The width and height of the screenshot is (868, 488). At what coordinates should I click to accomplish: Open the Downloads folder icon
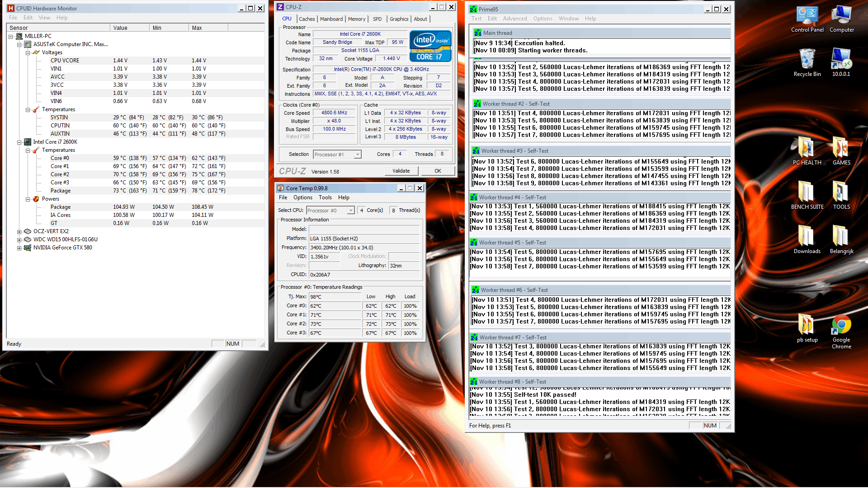pos(807,240)
